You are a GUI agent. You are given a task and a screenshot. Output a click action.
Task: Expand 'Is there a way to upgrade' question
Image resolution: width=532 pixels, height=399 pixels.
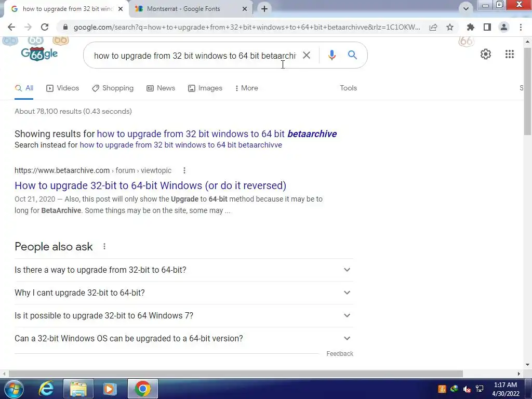click(183, 270)
